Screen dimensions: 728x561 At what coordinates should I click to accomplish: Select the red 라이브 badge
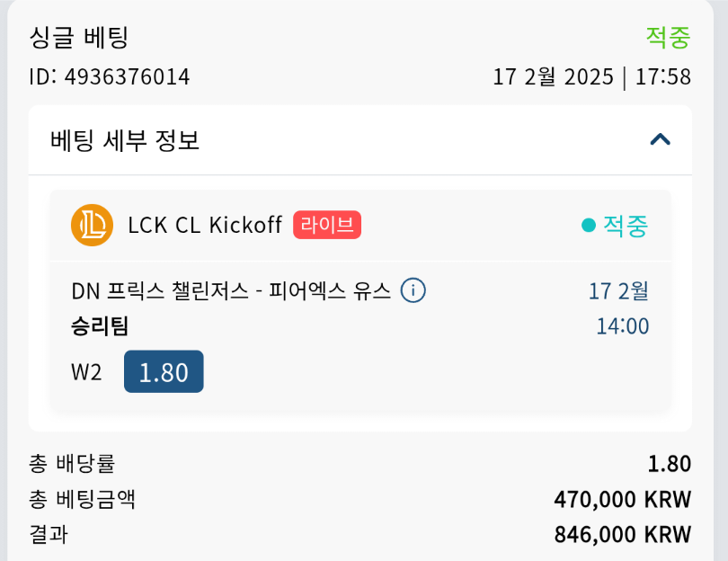click(x=327, y=225)
